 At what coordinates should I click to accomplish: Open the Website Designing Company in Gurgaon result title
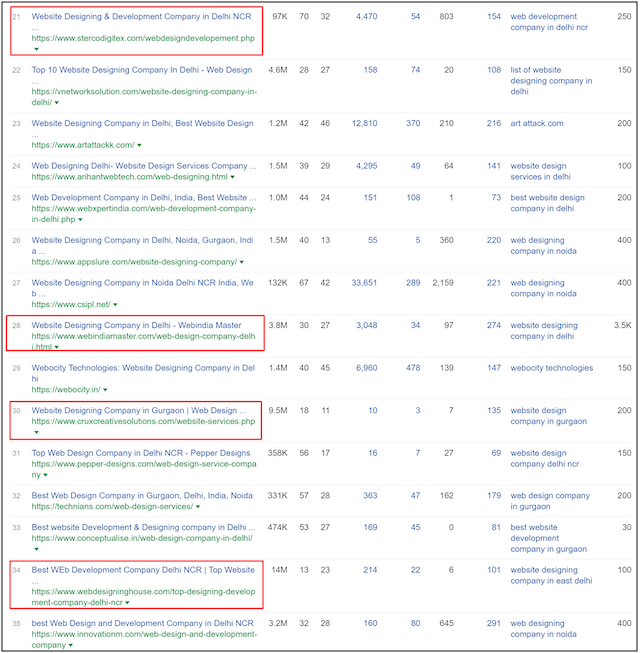tap(139, 411)
